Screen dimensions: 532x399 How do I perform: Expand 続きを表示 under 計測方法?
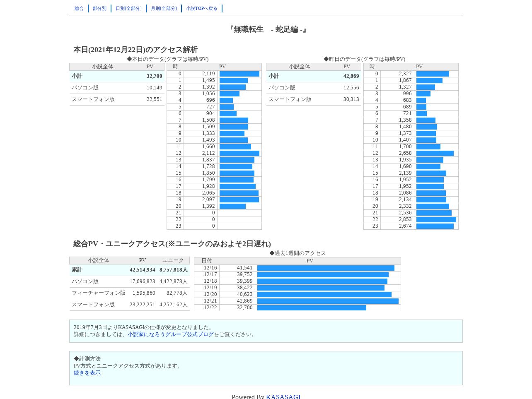(87, 373)
